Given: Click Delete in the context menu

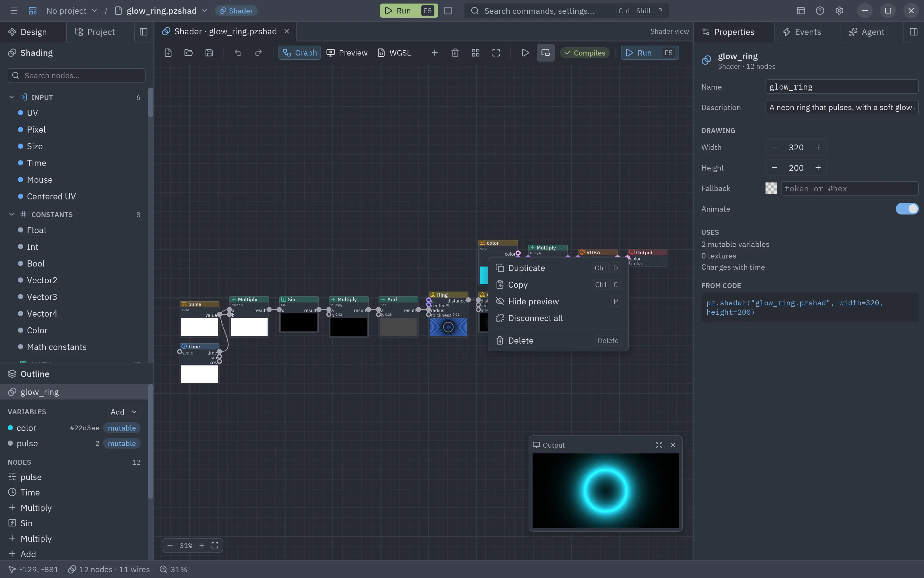Looking at the screenshot, I should tap(558, 341).
